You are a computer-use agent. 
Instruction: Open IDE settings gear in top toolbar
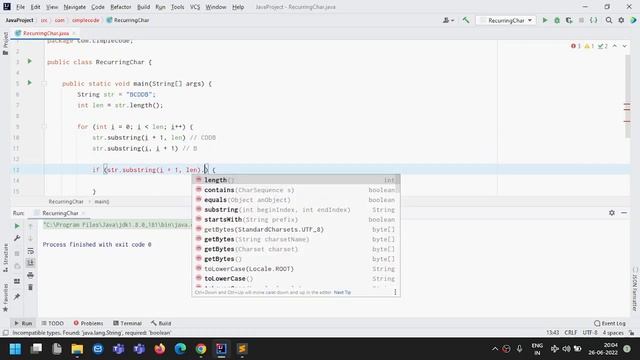click(x=621, y=20)
